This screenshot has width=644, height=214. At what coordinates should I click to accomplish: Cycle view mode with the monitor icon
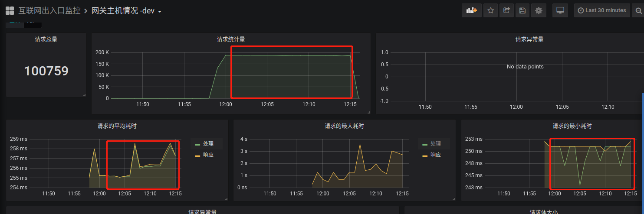coord(560,10)
